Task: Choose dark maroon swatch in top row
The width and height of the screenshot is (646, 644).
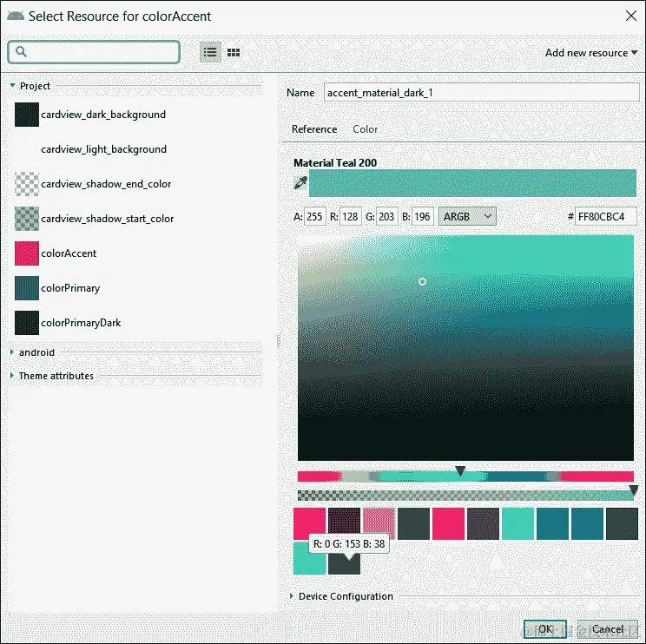Action: click(344, 523)
